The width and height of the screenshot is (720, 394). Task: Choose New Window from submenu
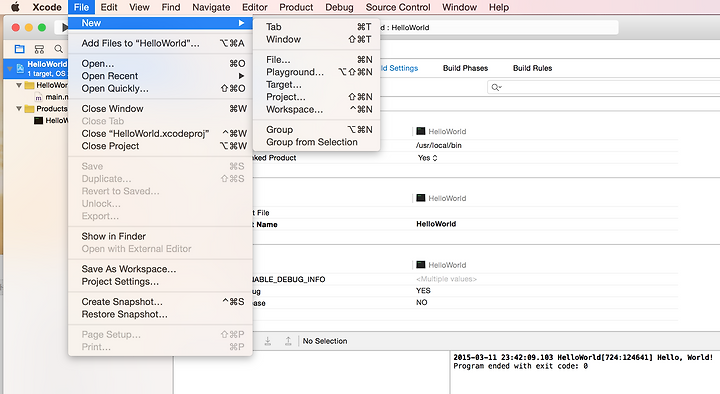[x=317, y=39]
